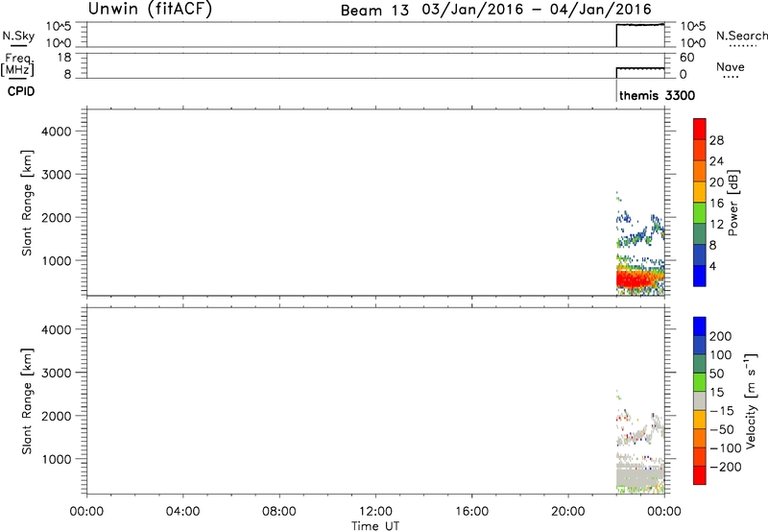
Task: Click the 'themis 3300' CPID text
Action: click(x=657, y=95)
